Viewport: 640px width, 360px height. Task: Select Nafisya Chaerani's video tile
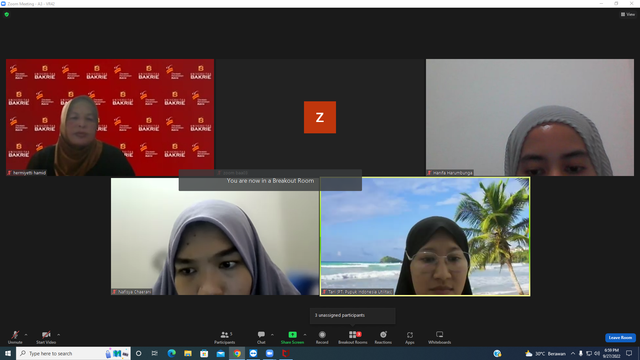coord(215,236)
